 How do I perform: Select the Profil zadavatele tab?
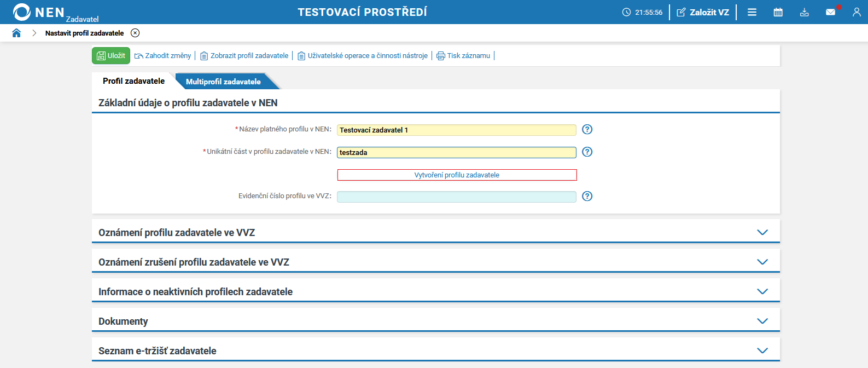click(133, 81)
